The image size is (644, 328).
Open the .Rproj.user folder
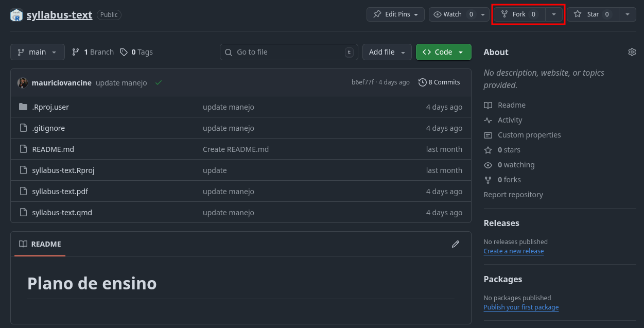[x=50, y=107]
